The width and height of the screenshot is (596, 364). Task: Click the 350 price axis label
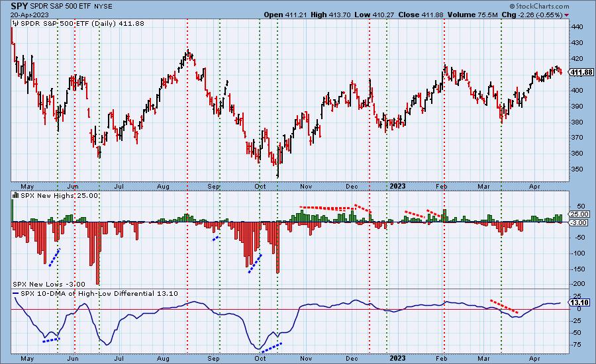pyautogui.click(x=577, y=169)
